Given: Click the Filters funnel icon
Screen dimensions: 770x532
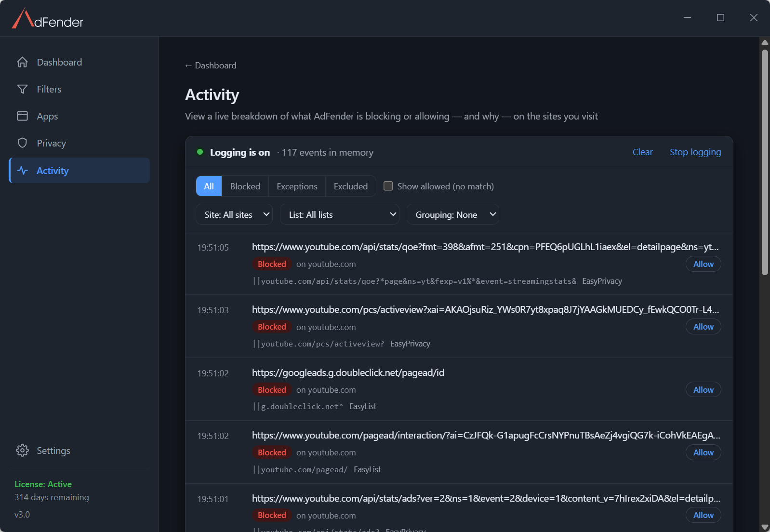Looking at the screenshot, I should [x=22, y=89].
